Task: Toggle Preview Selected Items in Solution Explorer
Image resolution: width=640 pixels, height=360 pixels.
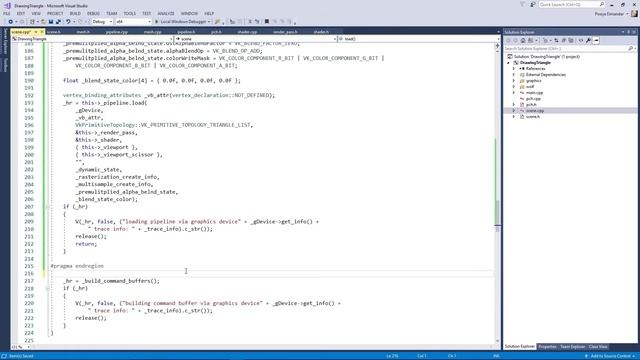Action: pyautogui.click(x=596, y=40)
